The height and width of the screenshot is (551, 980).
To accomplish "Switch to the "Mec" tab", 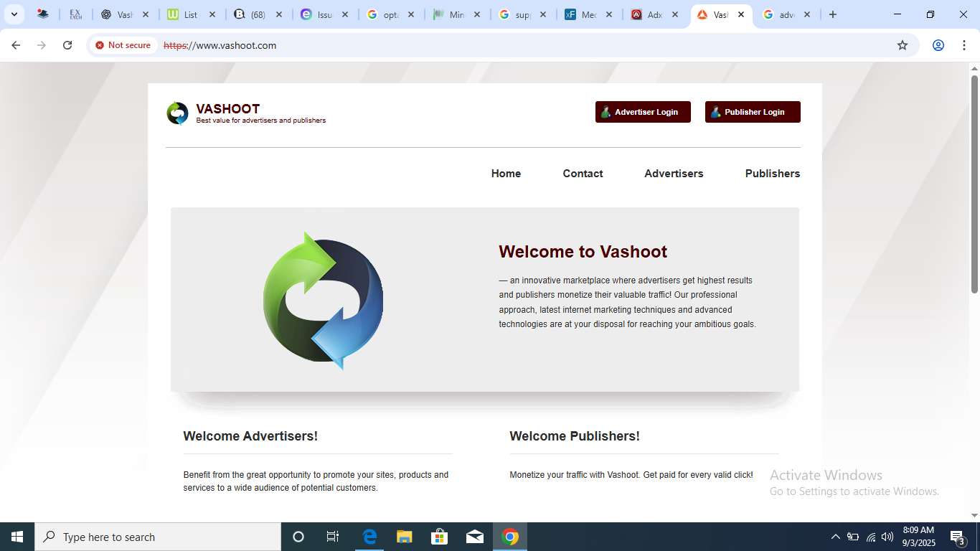I will (x=590, y=14).
